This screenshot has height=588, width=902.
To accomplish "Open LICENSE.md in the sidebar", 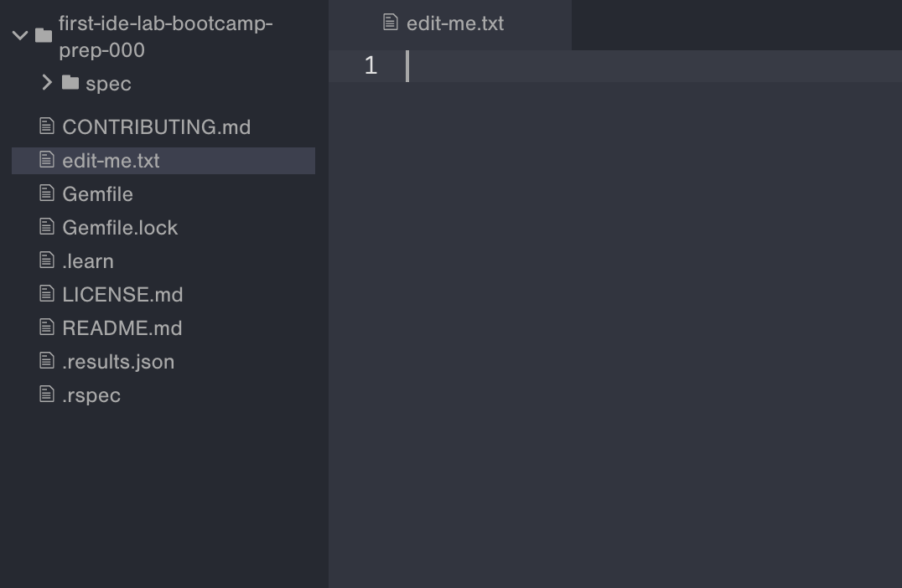I will (122, 294).
